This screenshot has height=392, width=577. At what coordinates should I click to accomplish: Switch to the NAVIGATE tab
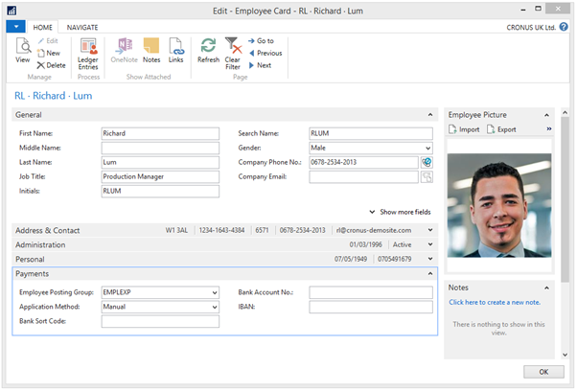point(82,27)
